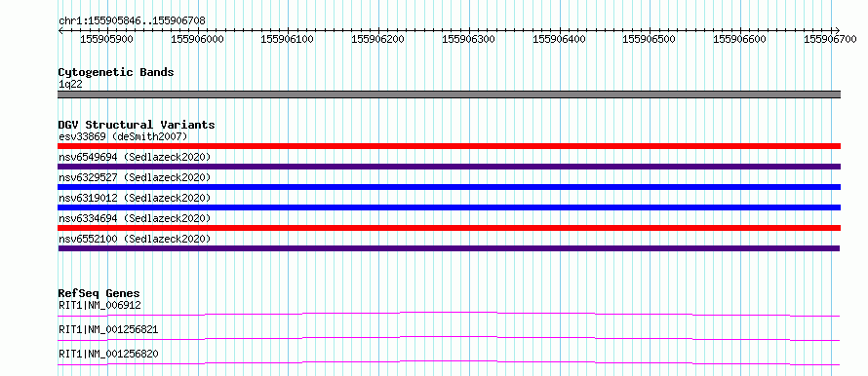Image resolution: width=868 pixels, height=376 pixels.
Task: Open variant label nsv6334694 (Sedlazeck2020)
Action: point(135,218)
